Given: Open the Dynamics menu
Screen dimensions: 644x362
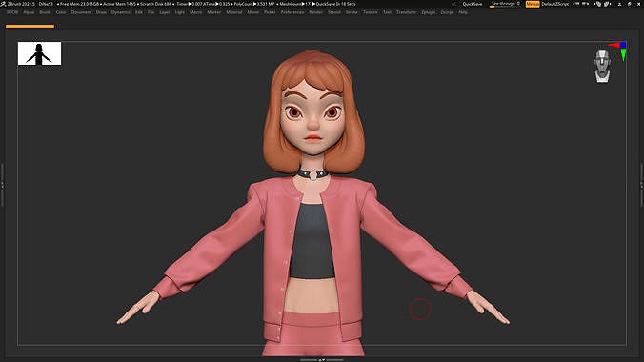Looking at the screenshot, I should 121,12.
